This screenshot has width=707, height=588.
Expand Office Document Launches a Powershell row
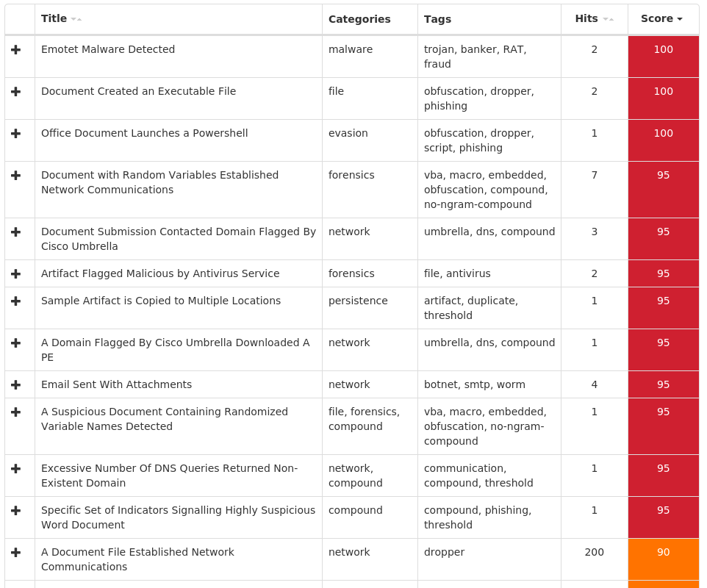tap(16, 133)
